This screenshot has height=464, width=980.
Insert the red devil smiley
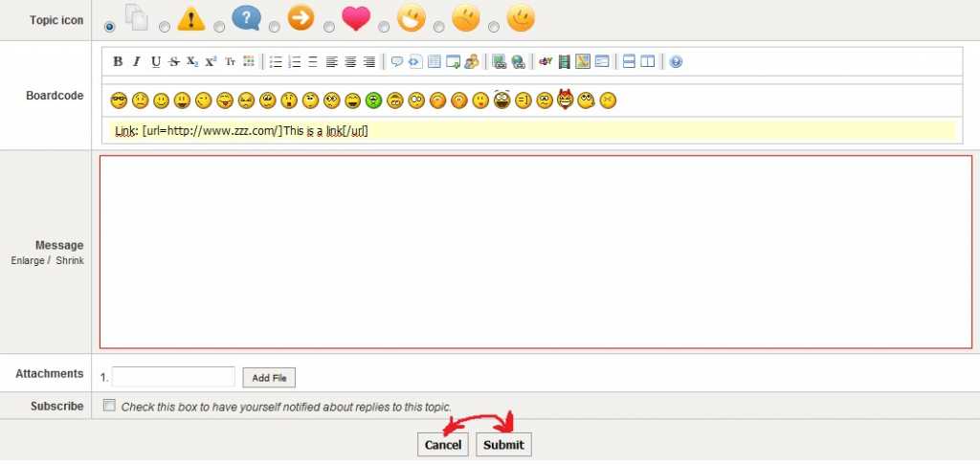(x=565, y=99)
